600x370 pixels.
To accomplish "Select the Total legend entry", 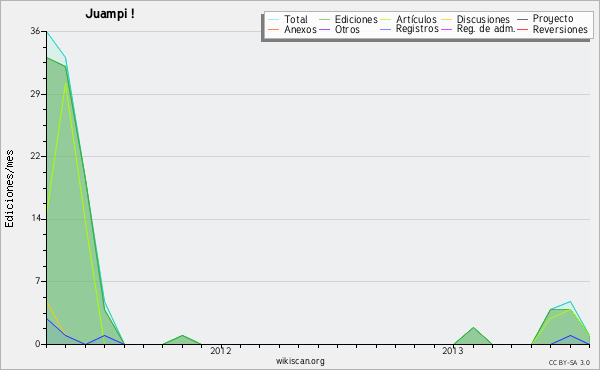I will click(x=295, y=19).
